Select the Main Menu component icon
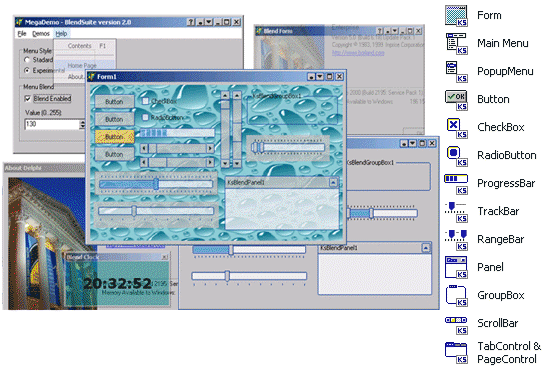Image resolution: width=542 pixels, height=370 pixels. pos(456,44)
